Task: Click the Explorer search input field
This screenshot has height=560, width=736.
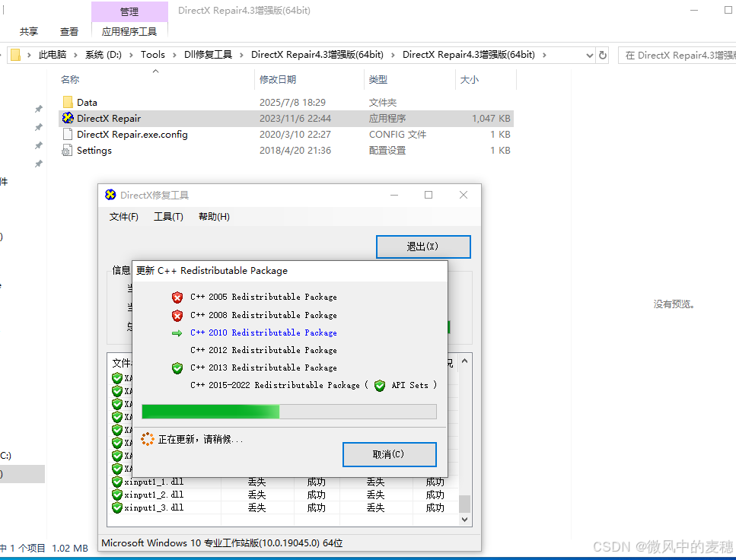Action: [677, 56]
